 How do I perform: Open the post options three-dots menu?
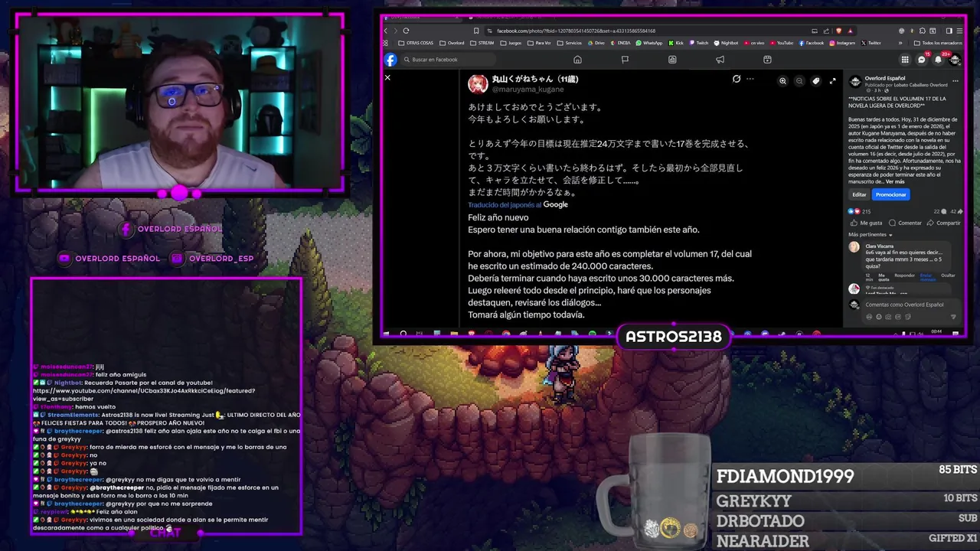click(x=955, y=81)
